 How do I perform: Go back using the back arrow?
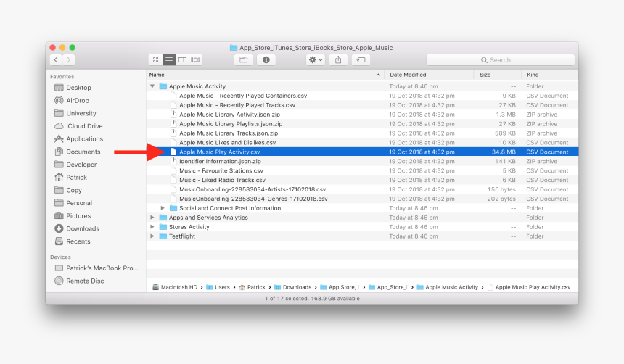click(56, 60)
